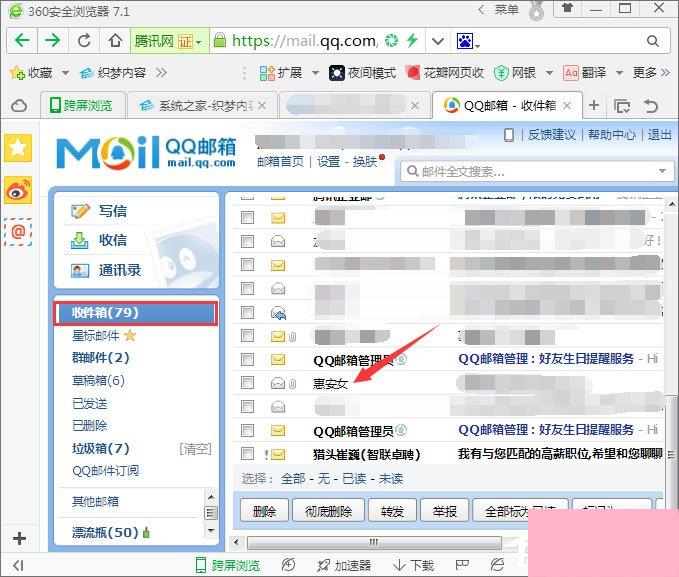The height and width of the screenshot is (577, 679).
Task: Click the sidebar plus add icon
Action: [x=19, y=538]
